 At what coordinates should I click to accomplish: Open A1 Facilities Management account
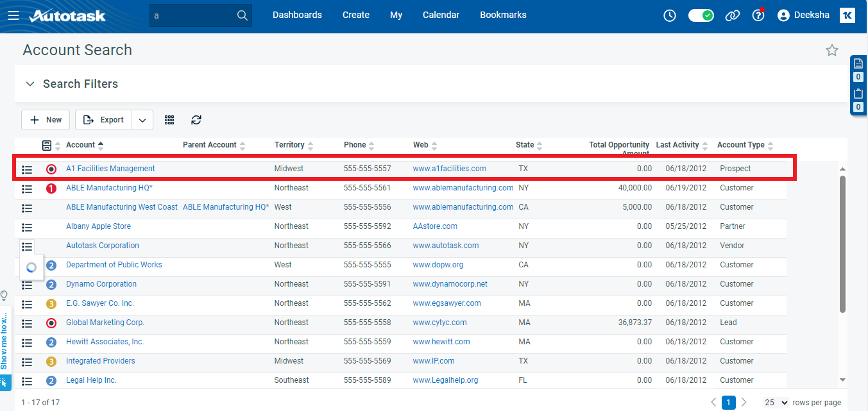tap(110, 169)
